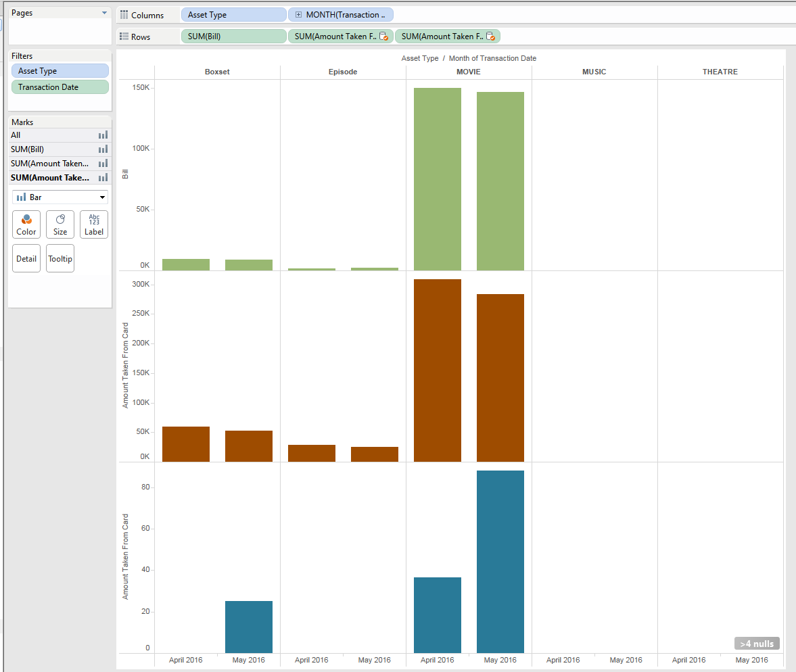796x672 pixels.
Task: Click the >4 nulls indicator
Action: point(756,643)
